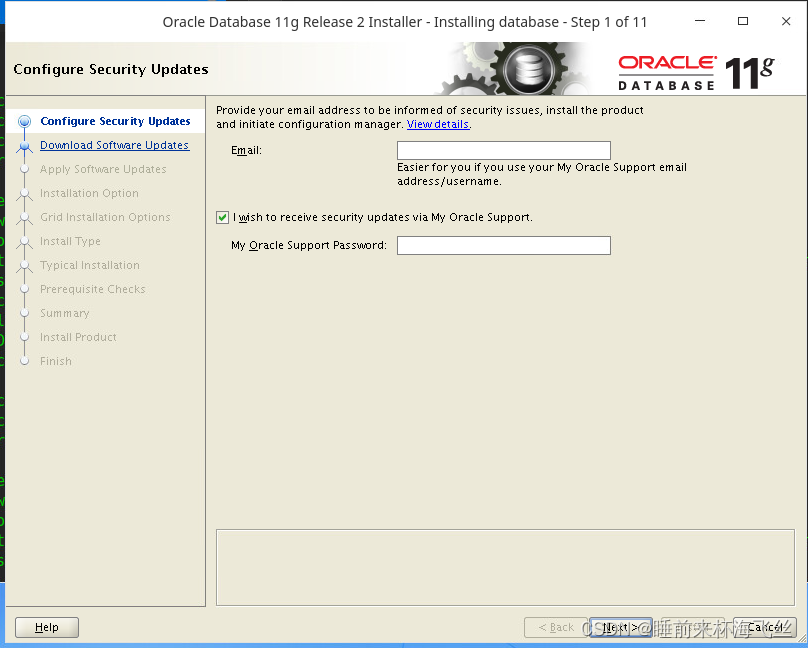Select the Install Type step
Screen dimensions: 808x648
pyautogui.click(x=69, y=241)
